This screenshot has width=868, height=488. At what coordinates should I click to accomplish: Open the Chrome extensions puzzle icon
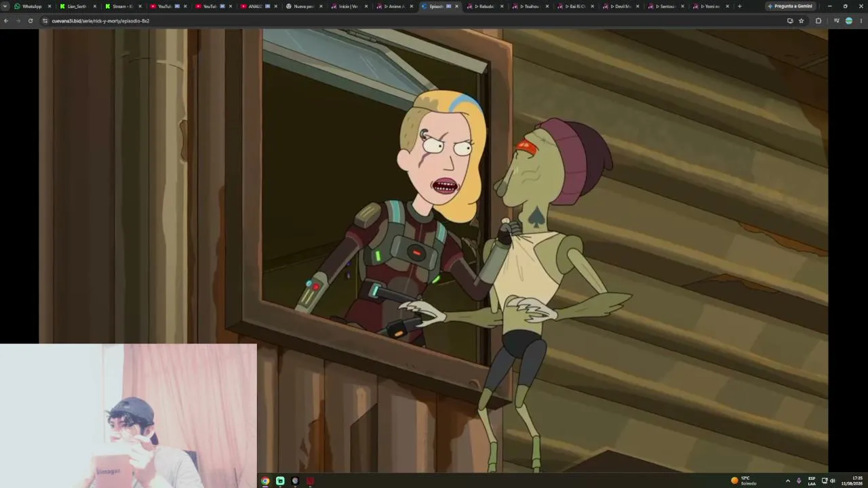pyautogui.click(x=818, y=21)
